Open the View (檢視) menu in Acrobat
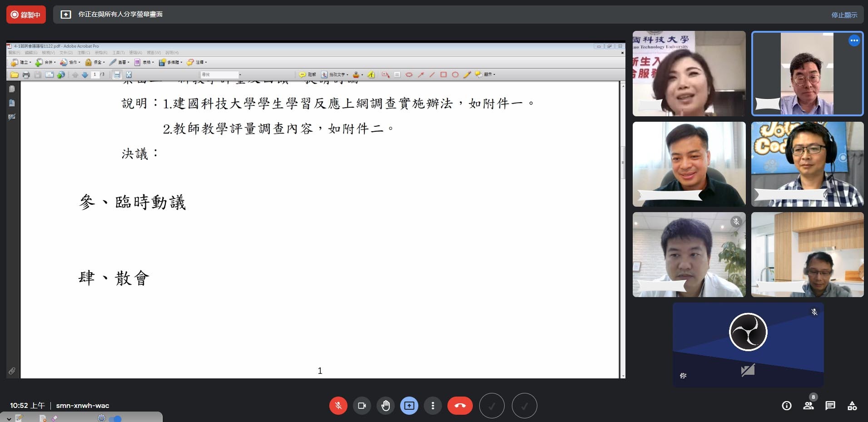The height and width of the screenshot is (422, 868). tap(48, 53)
